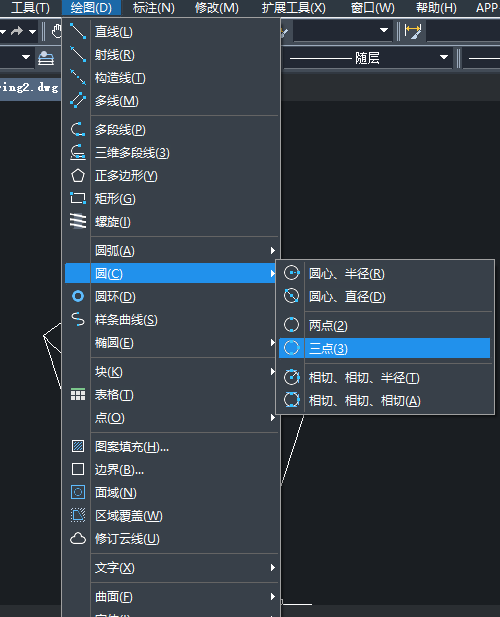Click the 多段线(P) polyline icon
This screenshot has height=617, width=500.
(x=77, y=129)
